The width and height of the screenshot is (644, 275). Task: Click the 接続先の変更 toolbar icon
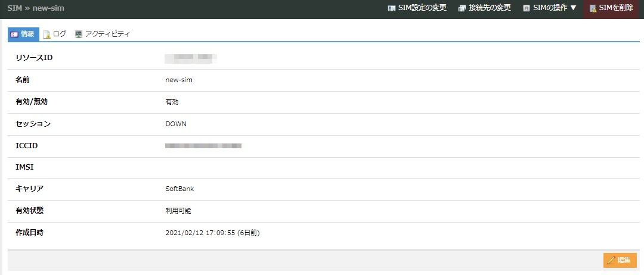(462, 8)
